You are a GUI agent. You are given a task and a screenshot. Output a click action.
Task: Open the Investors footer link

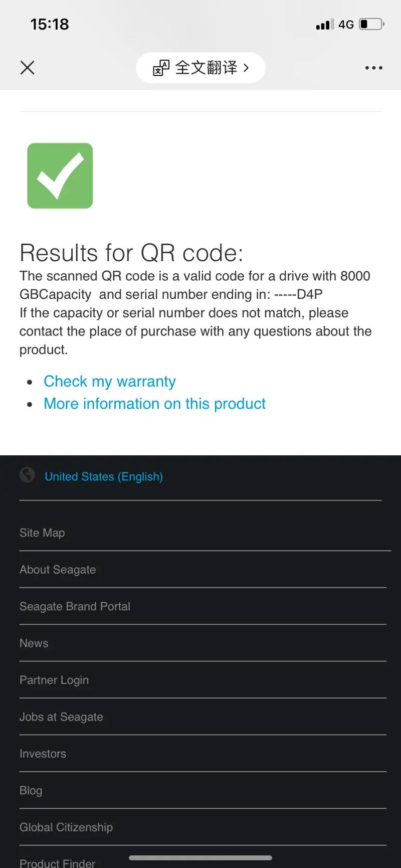pos(43,754)
